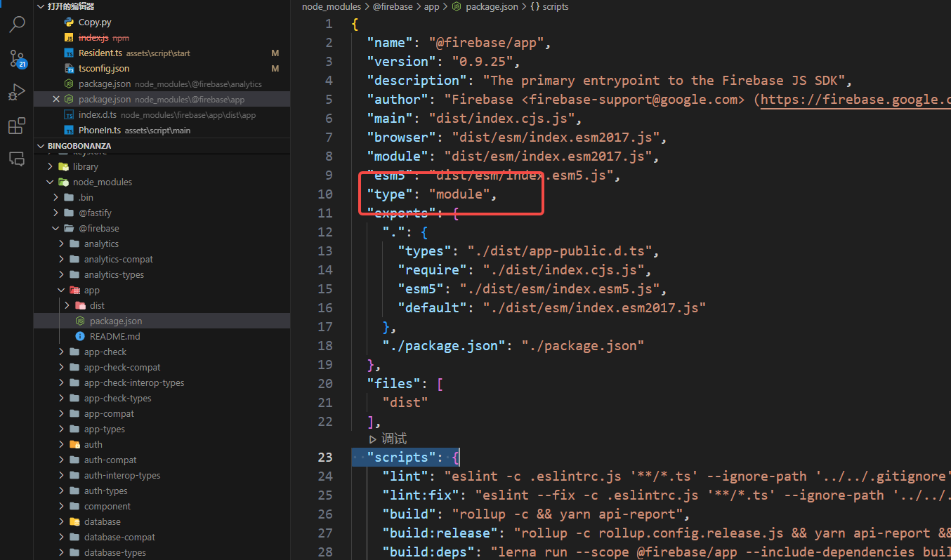Click the "lint:fix" script key
Image resolution: width=951 pixels, height=560 pixels.
[x=421, y=495]
